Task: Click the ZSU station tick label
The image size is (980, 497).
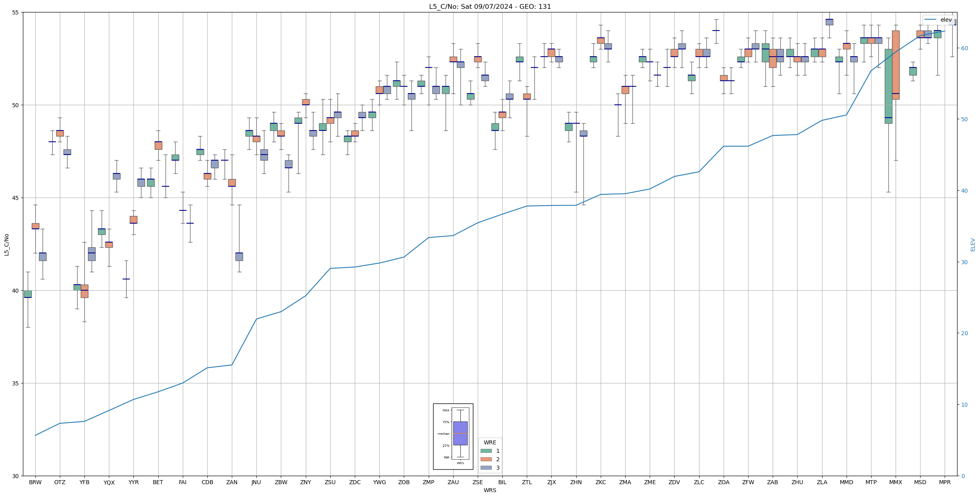Action: [330, 483]
